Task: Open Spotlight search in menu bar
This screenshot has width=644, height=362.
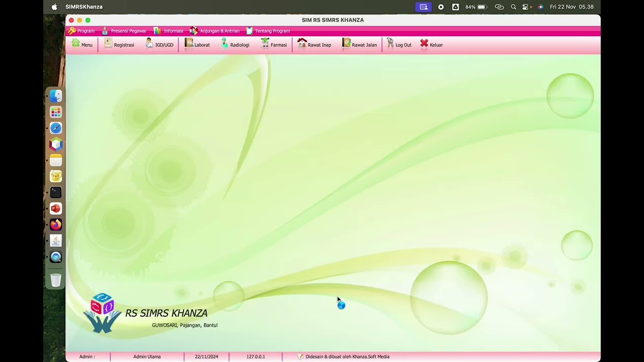Action: click(x=514, y=7)
